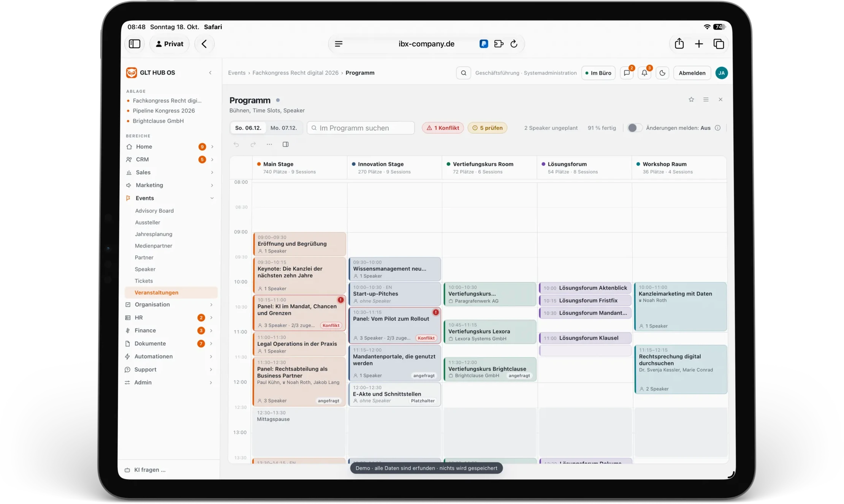Open a new tab with the plus icon

pos(698,44)
